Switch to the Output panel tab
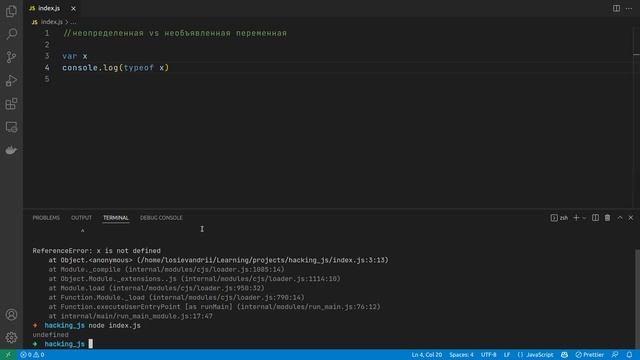 click(x=81, y=218)
